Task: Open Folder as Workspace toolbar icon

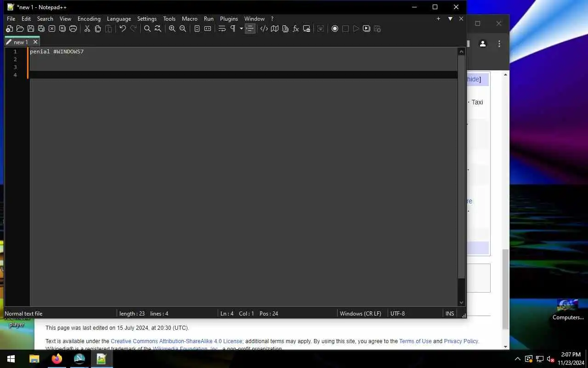Action: (306, 29)
